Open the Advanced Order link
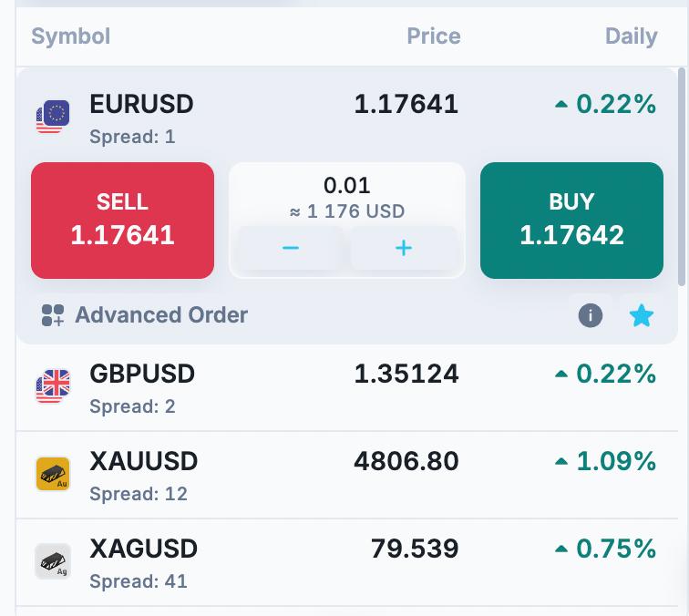Screen dimensions: 689x616 [161, 315]
